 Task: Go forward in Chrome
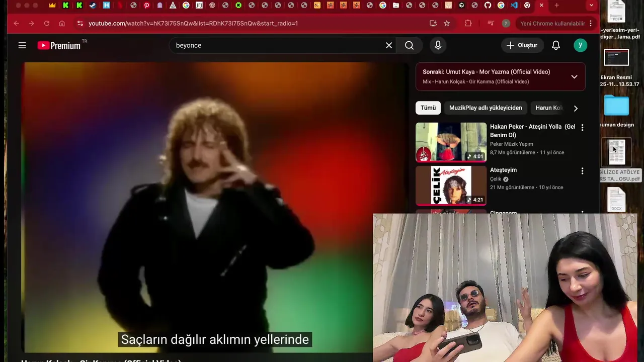click(x=31, y=23)
